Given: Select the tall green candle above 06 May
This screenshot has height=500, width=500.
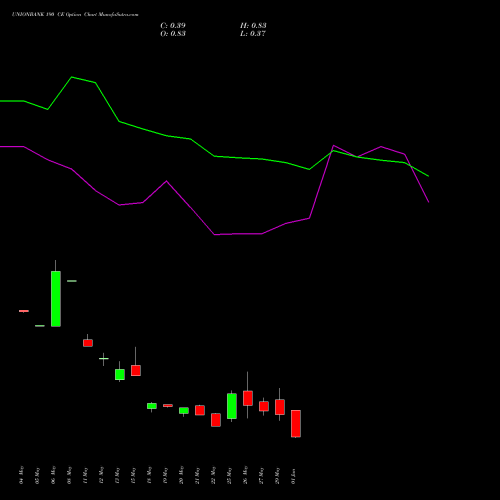Looking at the screenshot, I should [x=56, y=299].
